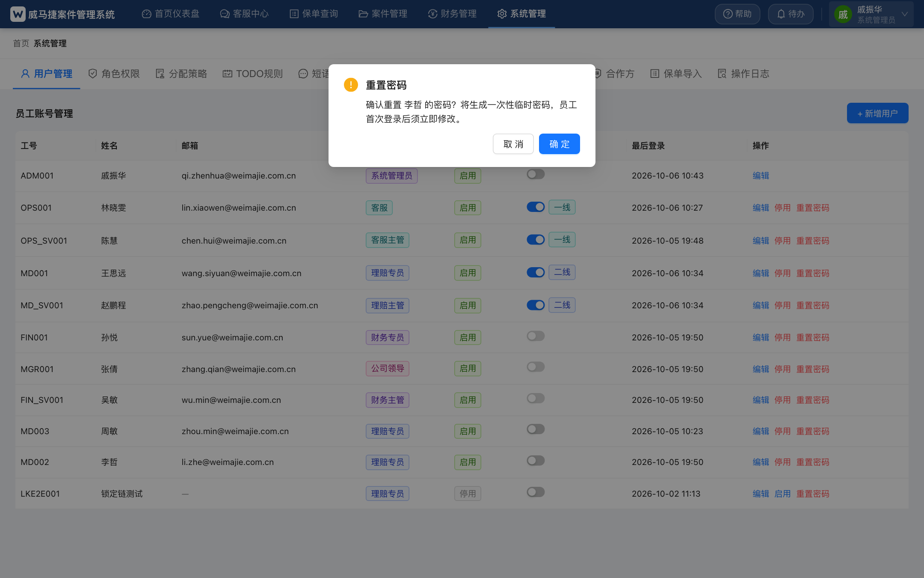Viewport: 924px width, 578px height.
Task: Switch to the 分配策略 tab
Action: point(181,74)
